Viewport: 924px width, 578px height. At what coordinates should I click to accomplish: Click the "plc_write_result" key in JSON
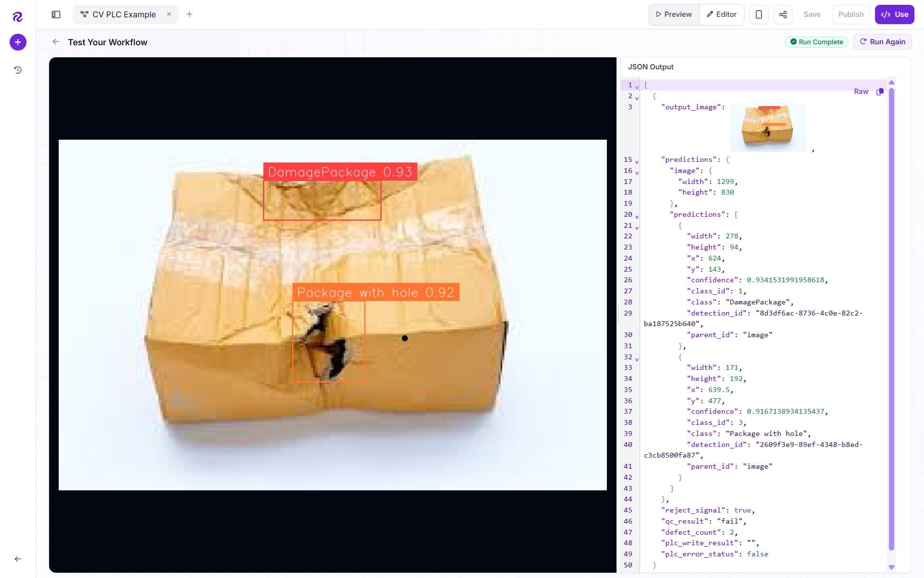pyautogui.click(x=700, y=543)
